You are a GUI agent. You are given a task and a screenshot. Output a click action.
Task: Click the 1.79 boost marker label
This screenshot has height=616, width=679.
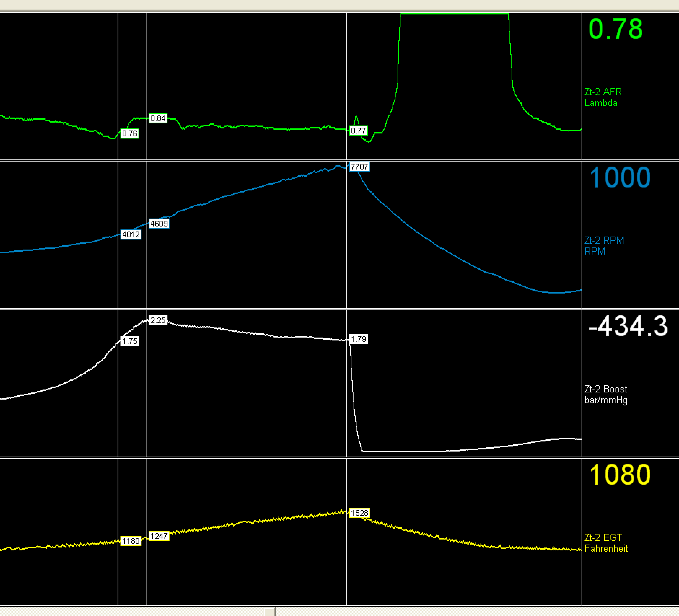tap(359, 339)
